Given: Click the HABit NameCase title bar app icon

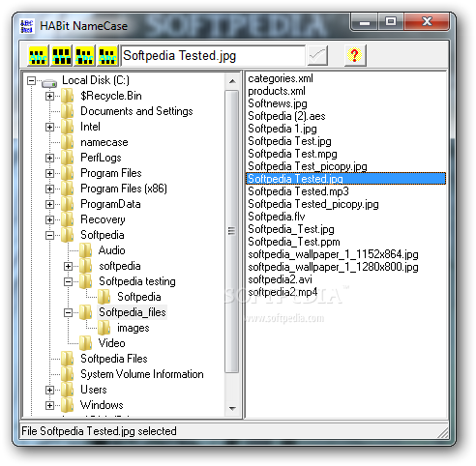Looking at the screenshot, I should (x=27, y=26).
